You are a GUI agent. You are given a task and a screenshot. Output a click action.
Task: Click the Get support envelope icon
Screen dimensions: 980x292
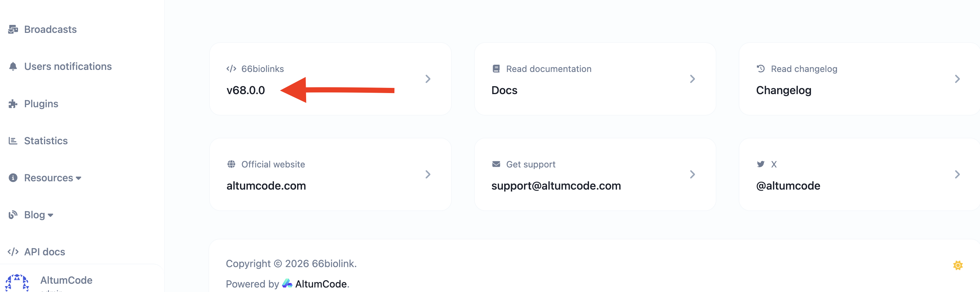(496, 164)
